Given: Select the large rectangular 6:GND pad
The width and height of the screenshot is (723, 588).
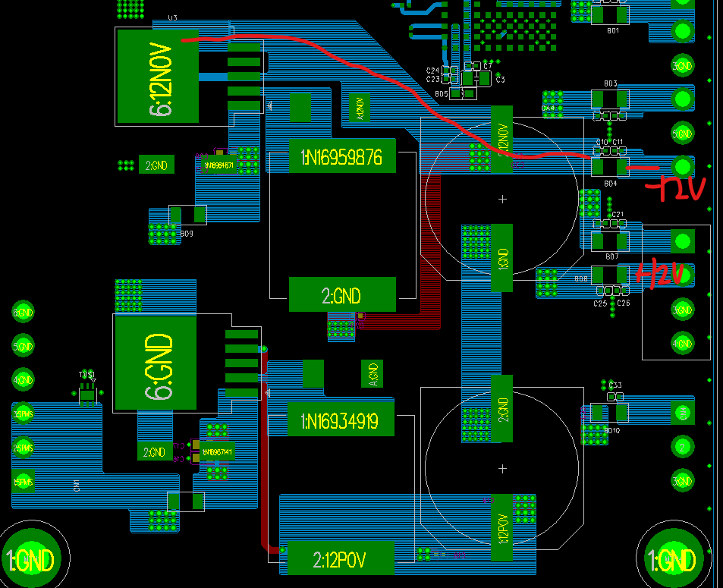Looking at the screenshot, I should (x=156, y=363).
